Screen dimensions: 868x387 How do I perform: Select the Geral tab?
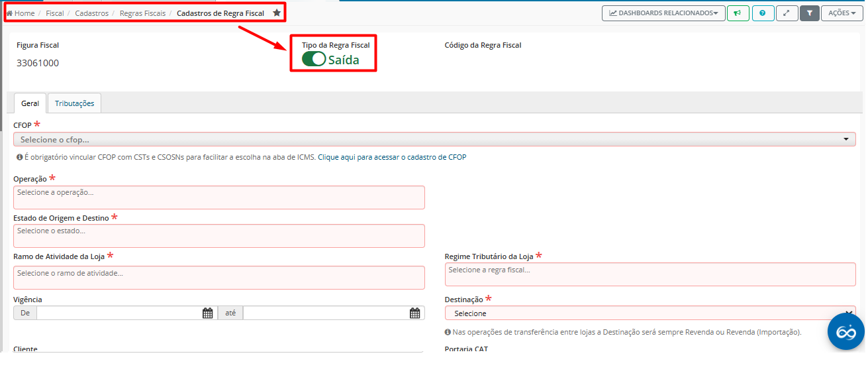(30, 103)
